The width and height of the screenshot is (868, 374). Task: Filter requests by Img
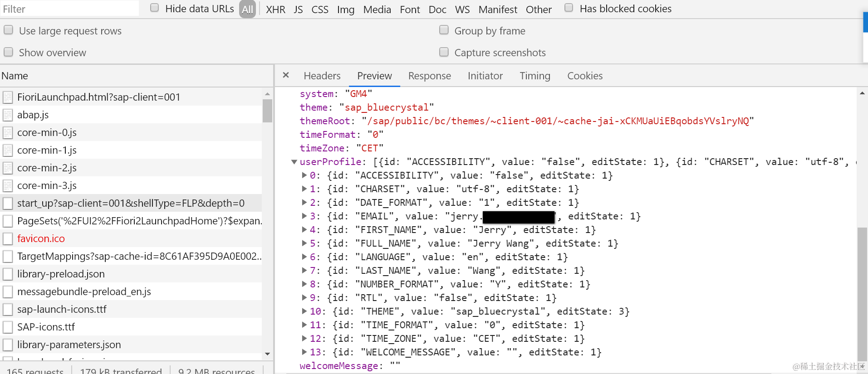pos(346,10)
